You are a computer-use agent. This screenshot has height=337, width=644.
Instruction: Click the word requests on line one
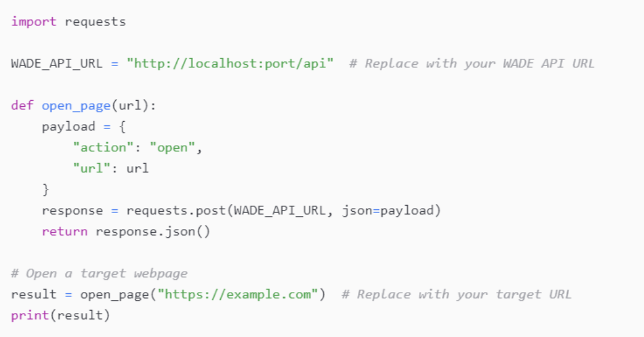pos(95,22)
